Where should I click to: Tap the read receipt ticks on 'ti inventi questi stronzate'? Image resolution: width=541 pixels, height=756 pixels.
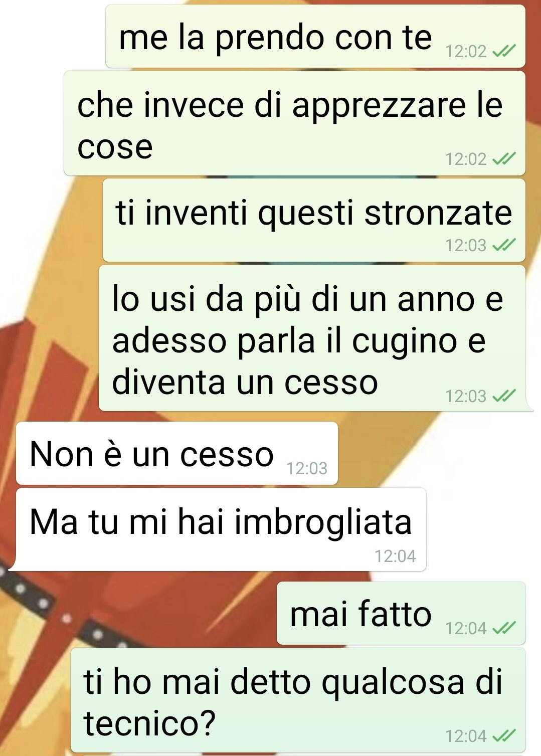point(503,245)
